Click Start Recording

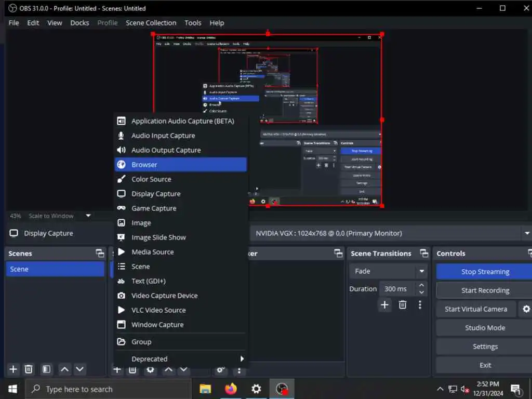pos(485,290)
